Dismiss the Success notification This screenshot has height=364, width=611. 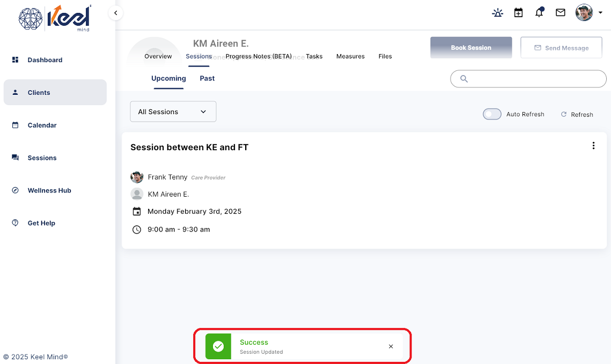coord(391,346)
